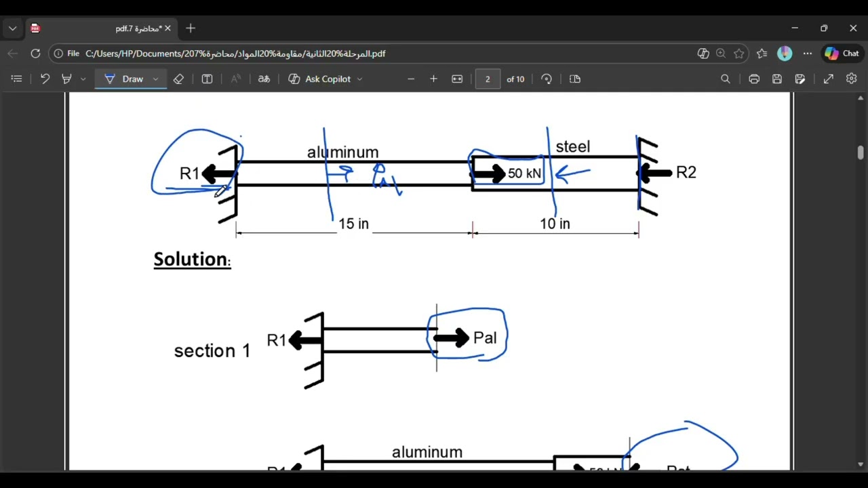Zoom out the PDF with minus button
The image size is (868, 488).
pyautogui.click(x=410, y=79)
